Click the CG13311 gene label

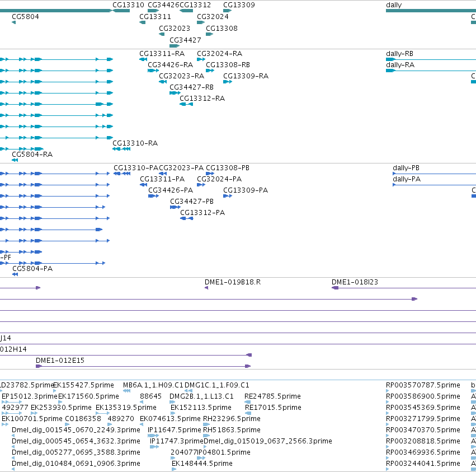point(155,16)
